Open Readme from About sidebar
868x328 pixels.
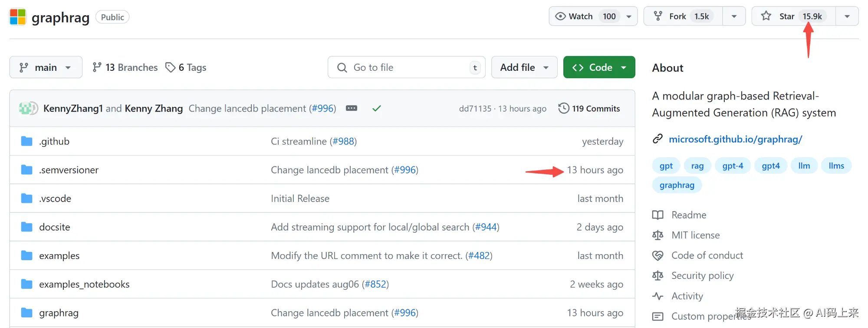689,215
